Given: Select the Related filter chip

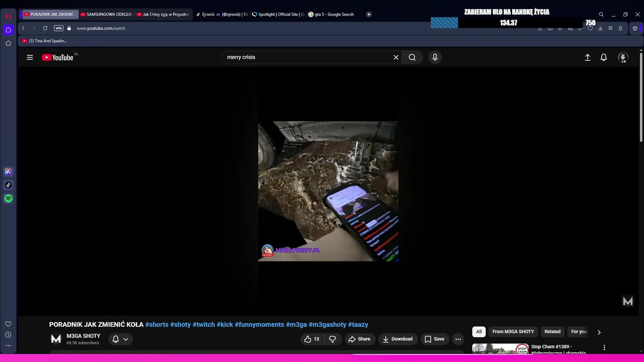Looking at the screenshot, I should pos(552,332).
